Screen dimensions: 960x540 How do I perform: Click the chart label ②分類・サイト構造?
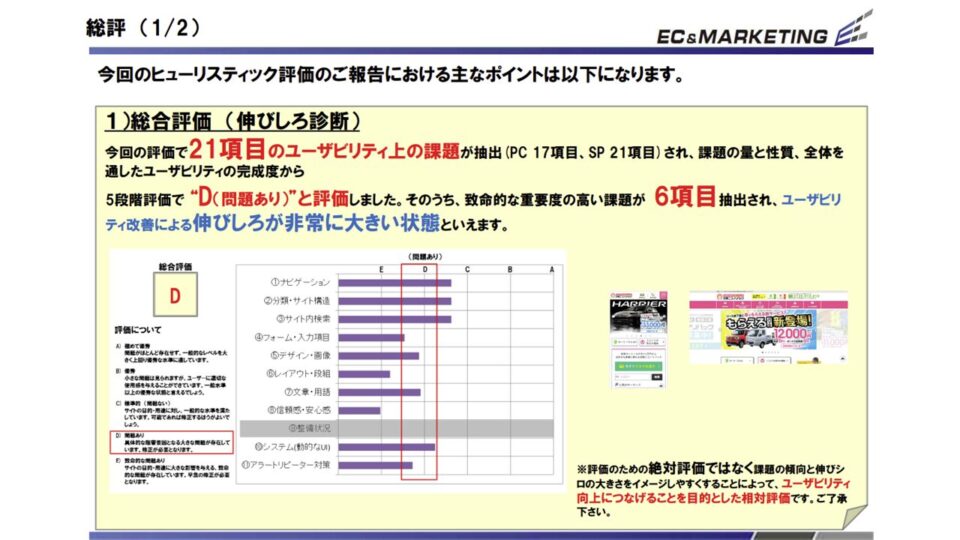point(297,301)
